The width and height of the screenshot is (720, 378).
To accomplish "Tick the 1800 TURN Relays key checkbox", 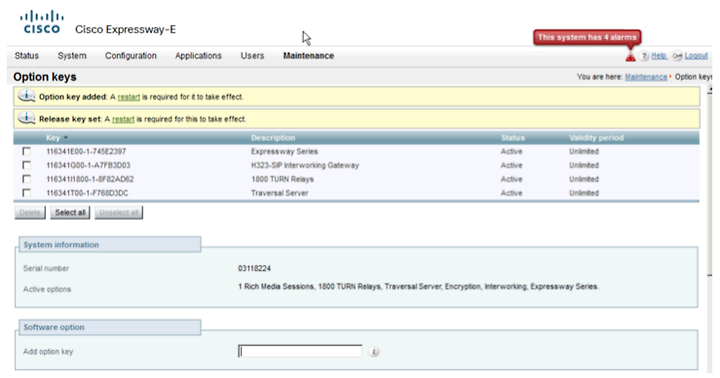I will (x=27, y=179).
